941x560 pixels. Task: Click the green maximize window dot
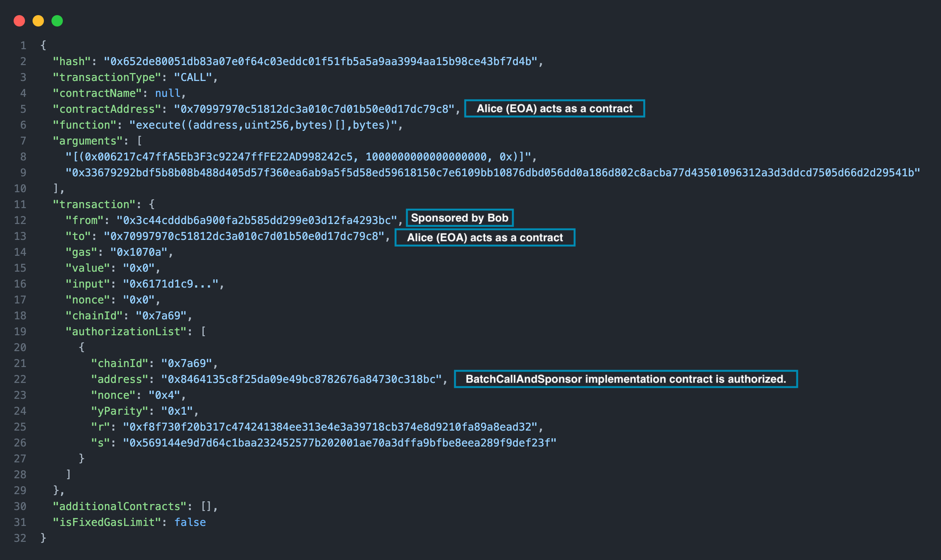coord(57,21)
